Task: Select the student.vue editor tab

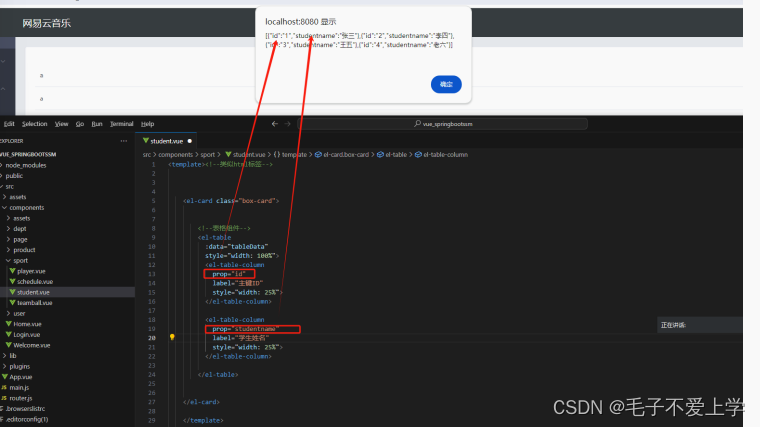Action: point(167,141)
